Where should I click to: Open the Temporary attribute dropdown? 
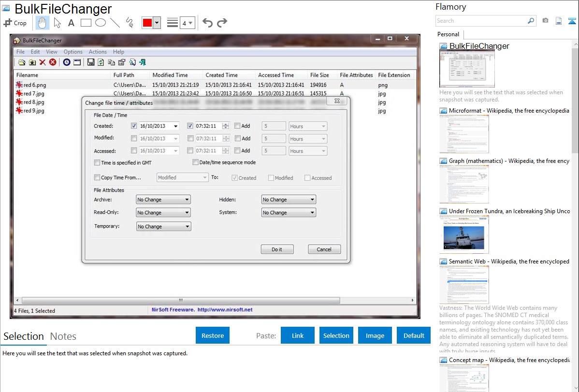coord(163,227)
